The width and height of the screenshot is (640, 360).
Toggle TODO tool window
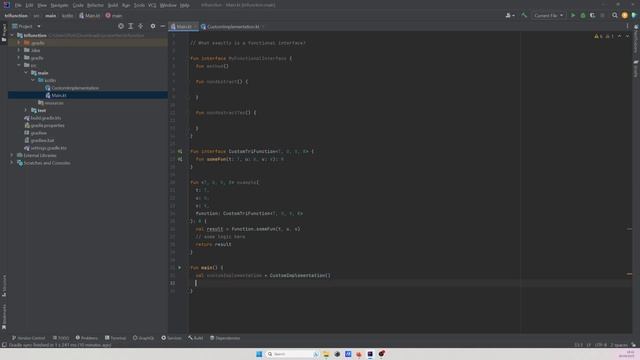(61, 338)
